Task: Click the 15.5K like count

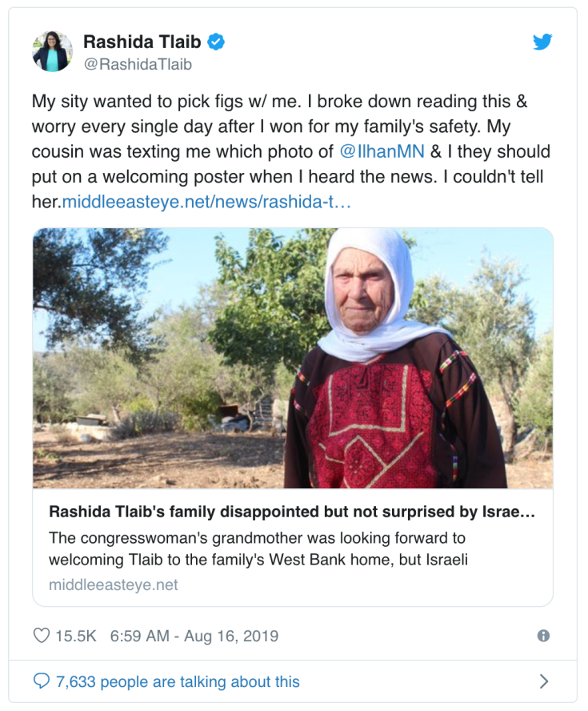Action: (74, 637)
